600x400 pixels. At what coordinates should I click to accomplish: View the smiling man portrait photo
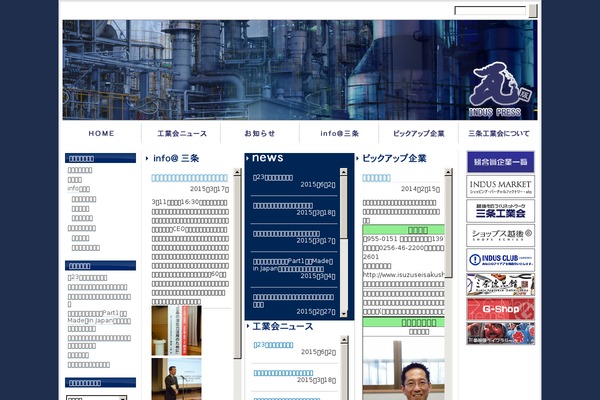(404, 369)
